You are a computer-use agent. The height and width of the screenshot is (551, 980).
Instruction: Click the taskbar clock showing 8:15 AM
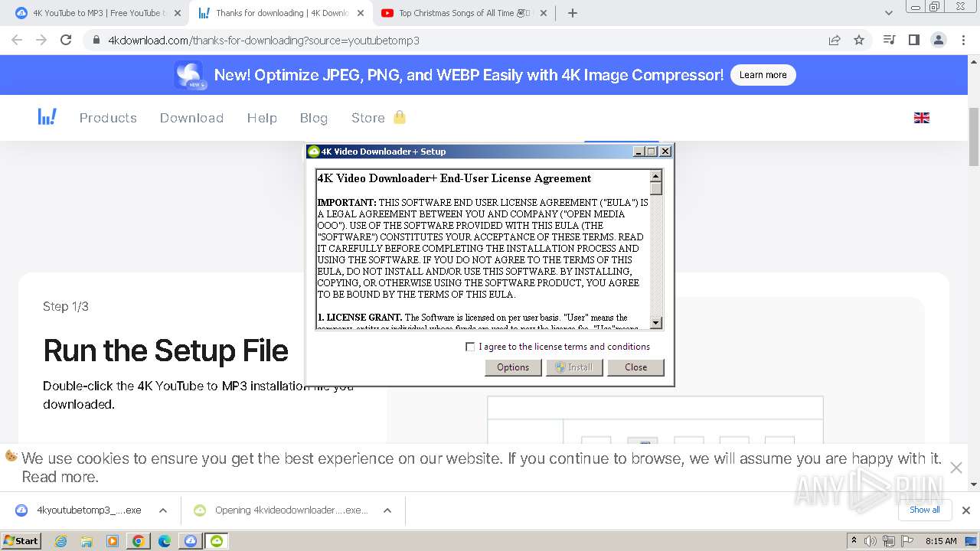941,541
